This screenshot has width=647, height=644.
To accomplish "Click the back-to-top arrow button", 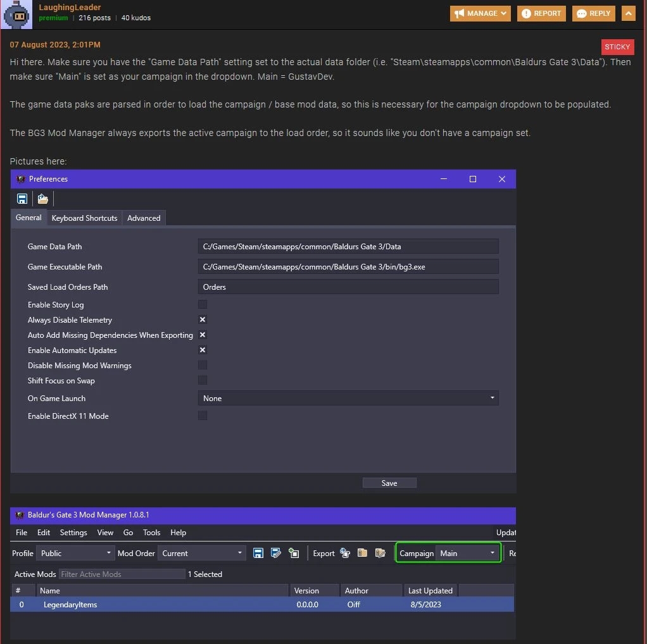I will 629,13.
